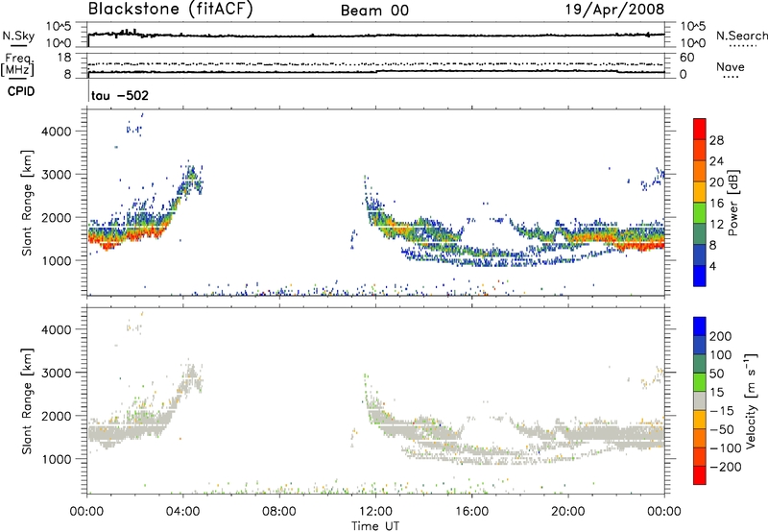The image size is (768, 532).
Task: Click the "N.Sky" legend label
Action: (x=18, y=36)
